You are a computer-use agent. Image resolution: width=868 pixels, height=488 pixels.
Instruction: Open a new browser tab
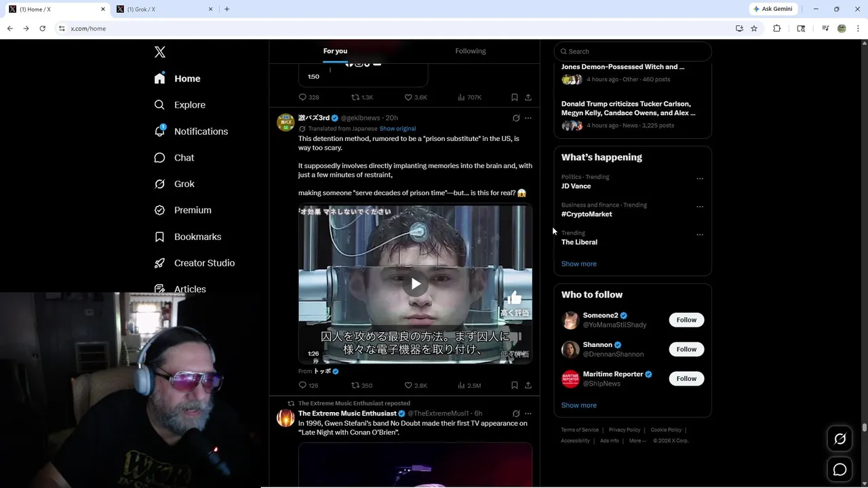(226, 9)
